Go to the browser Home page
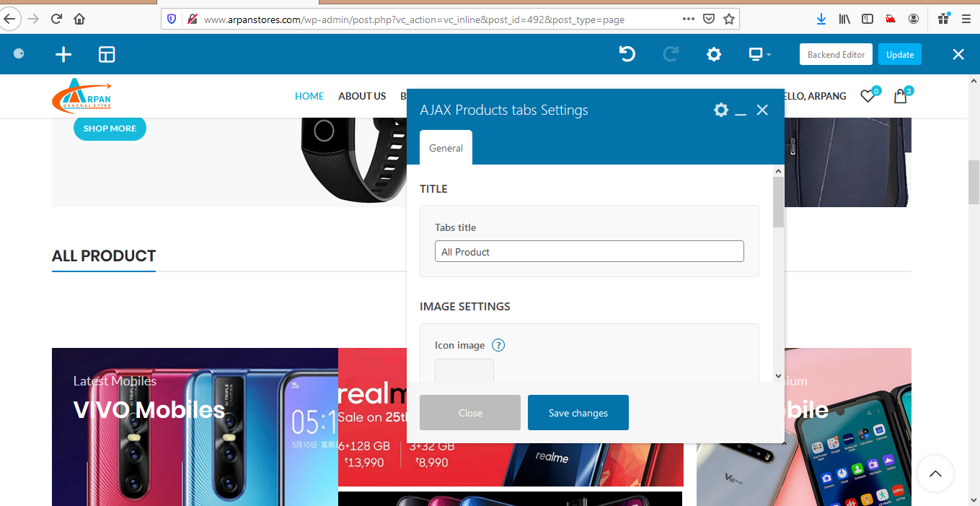This screenshot has height=506, width=980. pos(79,19)
